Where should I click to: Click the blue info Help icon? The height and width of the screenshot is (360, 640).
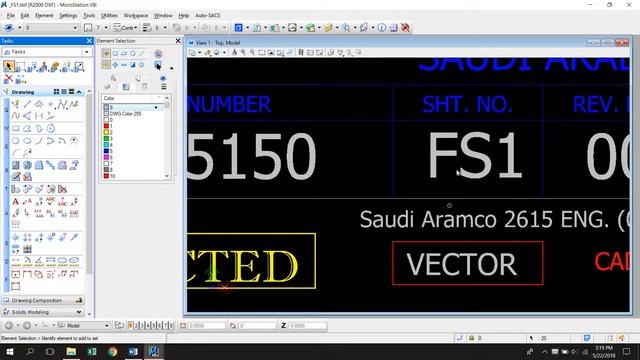tap(381, 28)
